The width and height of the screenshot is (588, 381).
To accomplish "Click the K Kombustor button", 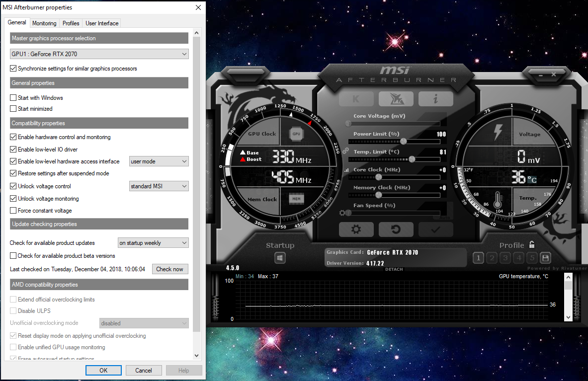I will click(x=356, y=99).
